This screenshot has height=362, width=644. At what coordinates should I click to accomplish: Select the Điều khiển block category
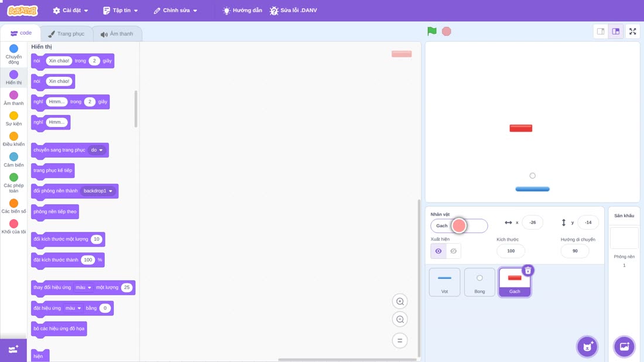pyautogui.click(x=13, y=139)
